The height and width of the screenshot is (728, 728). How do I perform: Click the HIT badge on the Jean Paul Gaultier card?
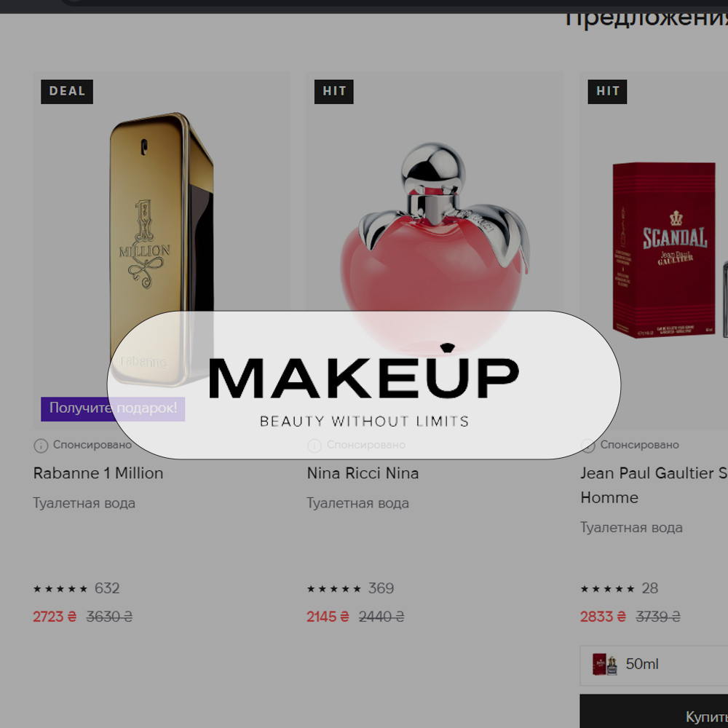click(x=607, y=92)
